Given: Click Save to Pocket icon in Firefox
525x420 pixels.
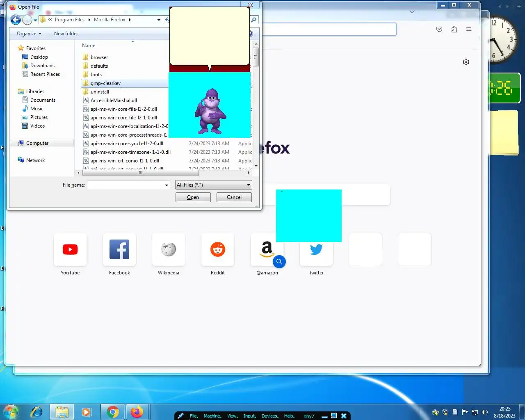Looking at the screenshot, I should click(439, 29).
